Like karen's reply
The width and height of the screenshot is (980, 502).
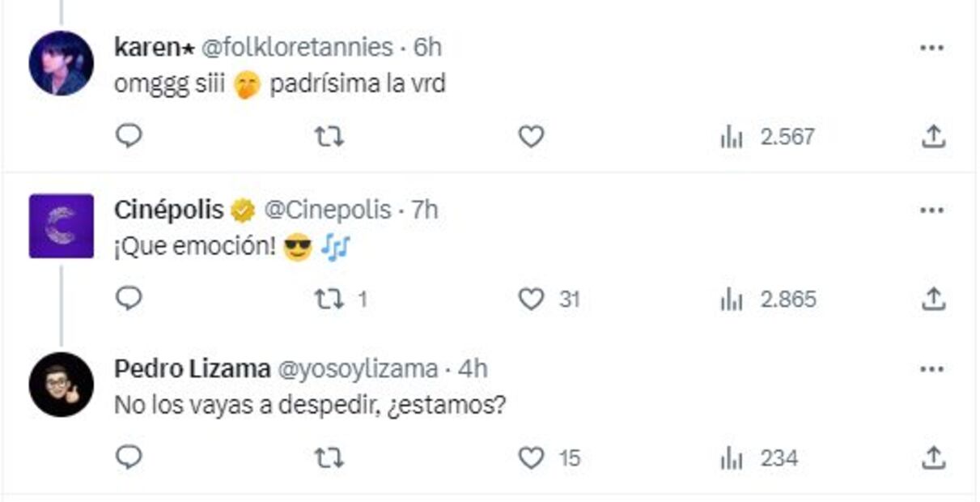532,136
